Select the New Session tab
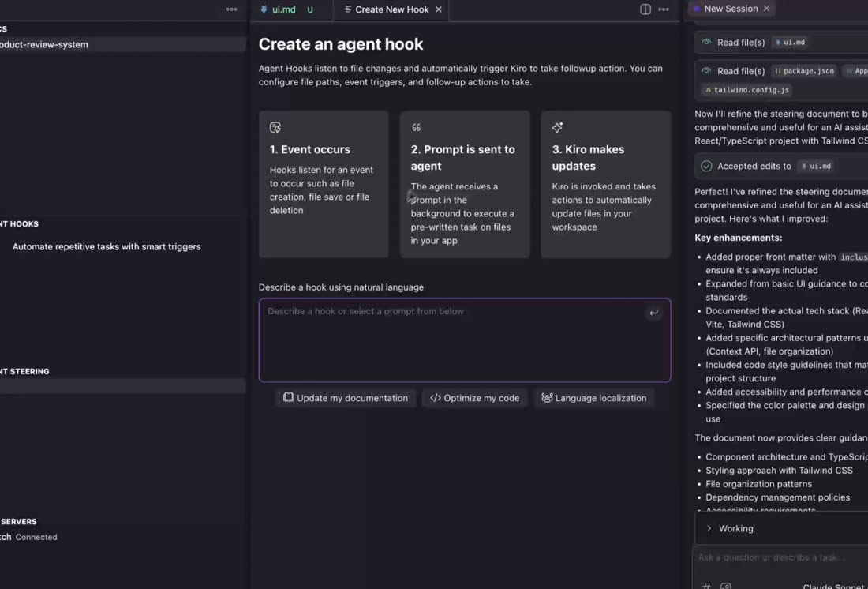868x589 pixels. click(x=731, y=9)
